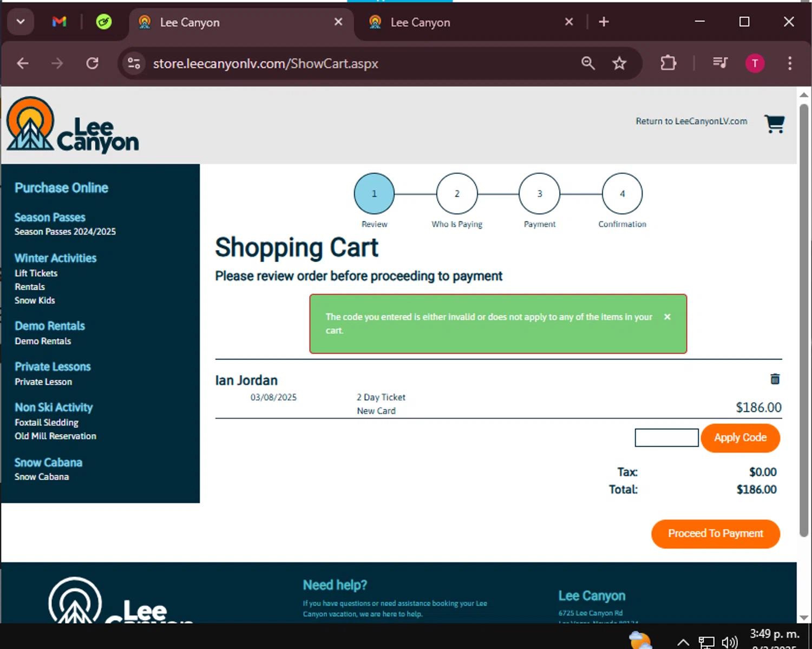Viewport: 812px width, 649px height.
Task: Focus the promo code input field
Action: click(666, 438)
